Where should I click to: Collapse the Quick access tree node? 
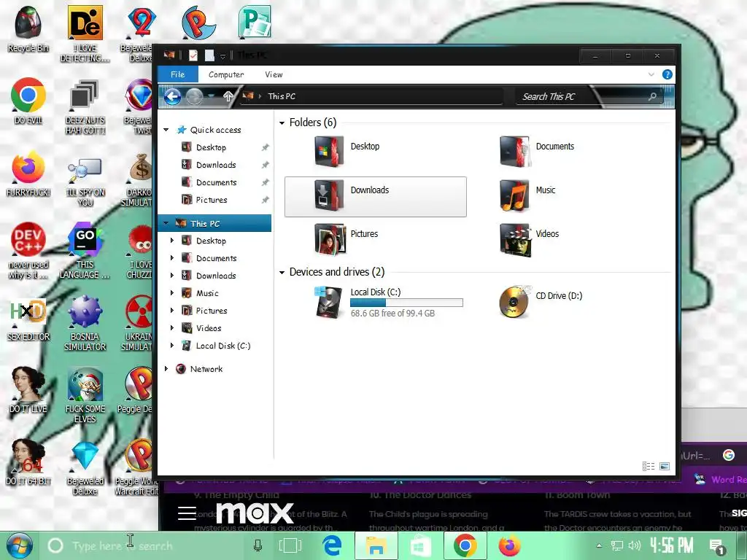click(x=166, y=130)
